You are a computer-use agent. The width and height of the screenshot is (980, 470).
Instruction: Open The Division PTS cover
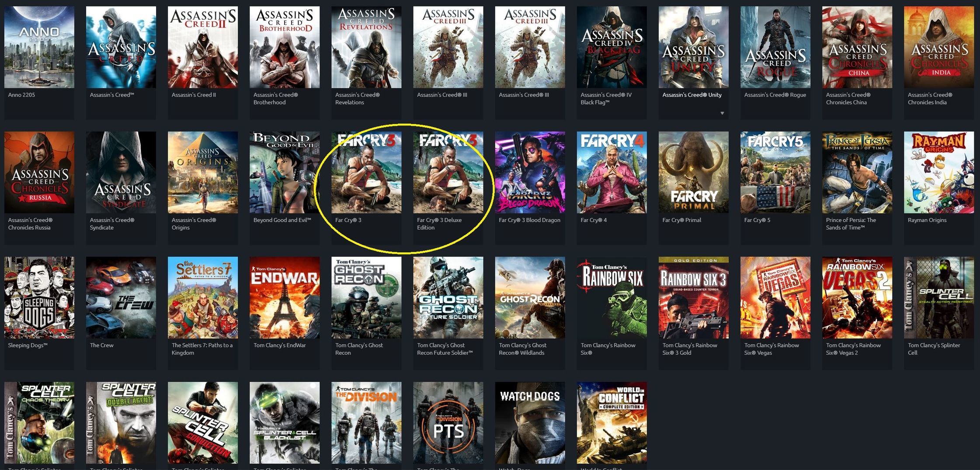tap(448, 423)
